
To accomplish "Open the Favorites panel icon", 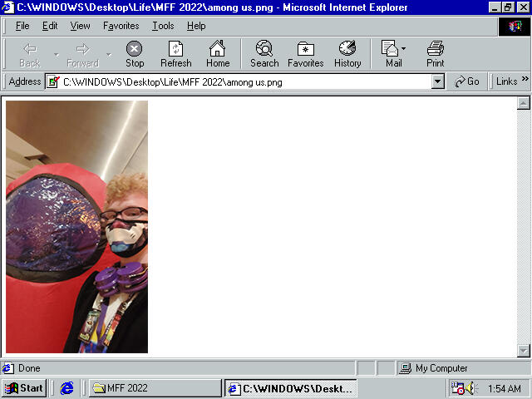I will 305,54.
